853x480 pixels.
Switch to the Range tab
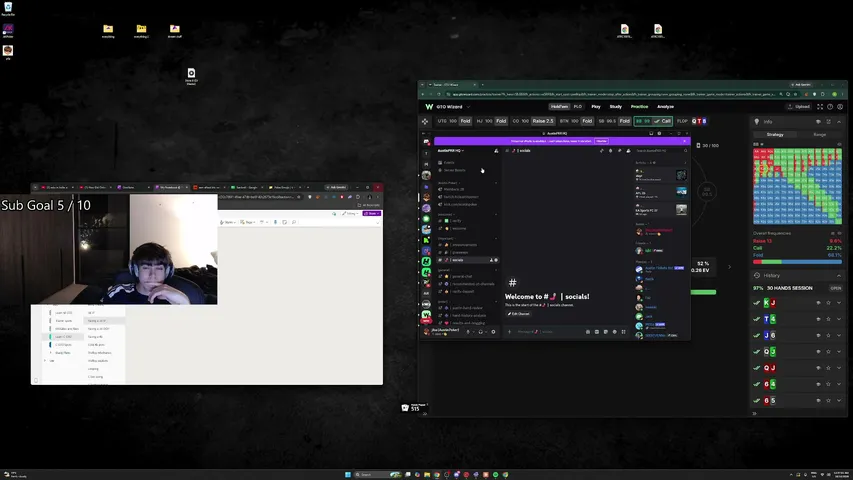(x=819, y=134)
